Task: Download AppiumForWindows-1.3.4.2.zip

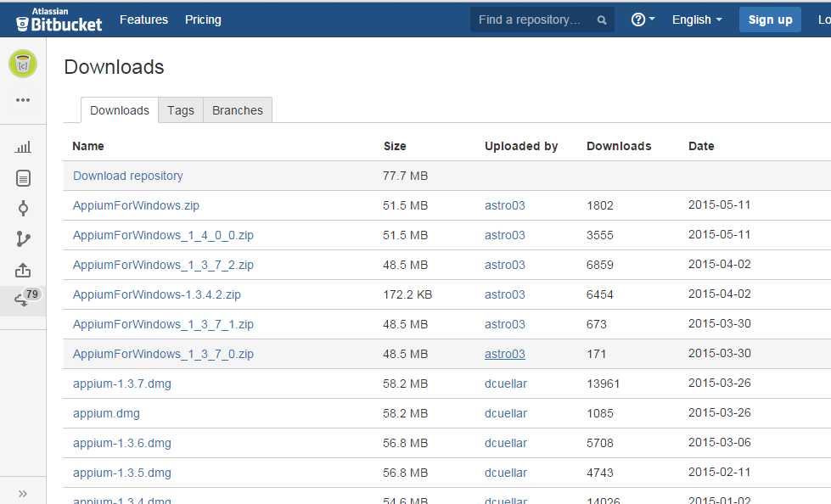Action: (157, 294)
